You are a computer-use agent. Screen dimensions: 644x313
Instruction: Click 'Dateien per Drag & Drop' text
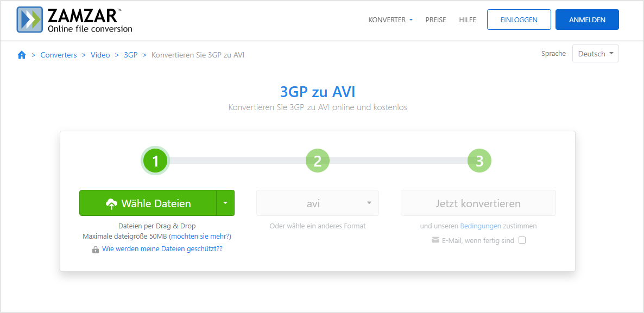tap(157, 226)
